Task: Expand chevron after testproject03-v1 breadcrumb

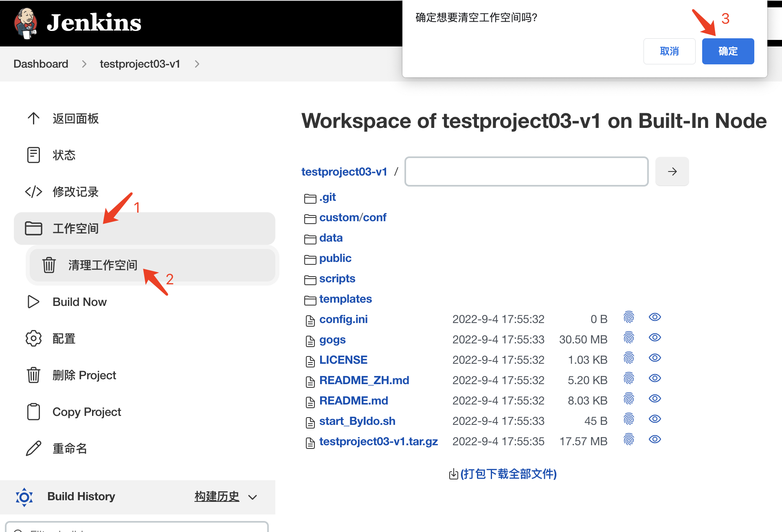Action: (197, 64)
